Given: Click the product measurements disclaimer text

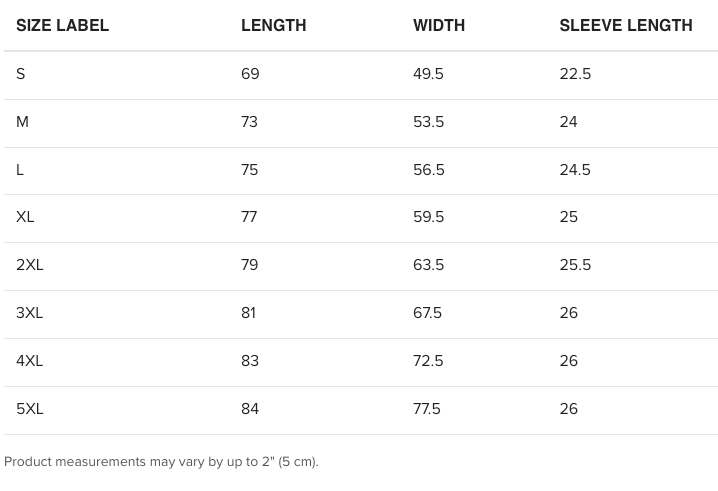Looking at the screenshot, I should [x=161, y=462].
